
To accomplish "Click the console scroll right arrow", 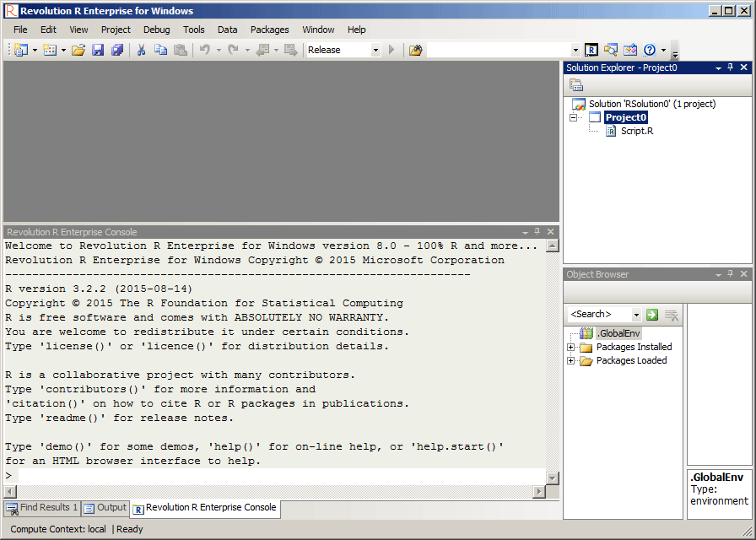I will [x=539, y=492].
